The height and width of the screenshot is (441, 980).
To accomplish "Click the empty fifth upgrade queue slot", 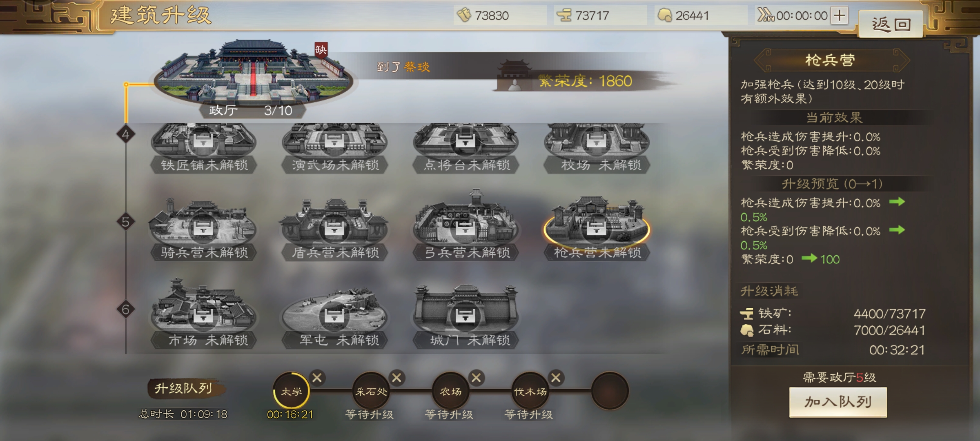I will 610,391.
